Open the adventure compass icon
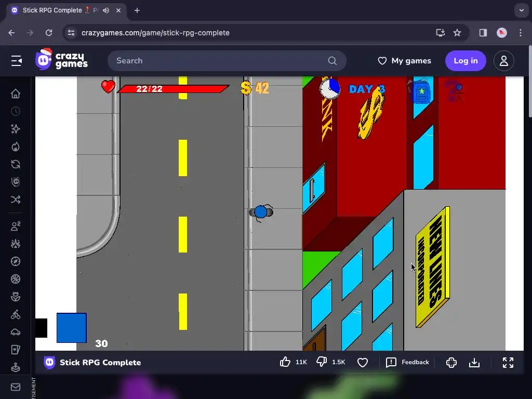The width and height of the screenshot is (532, 399). pos(16,261)
